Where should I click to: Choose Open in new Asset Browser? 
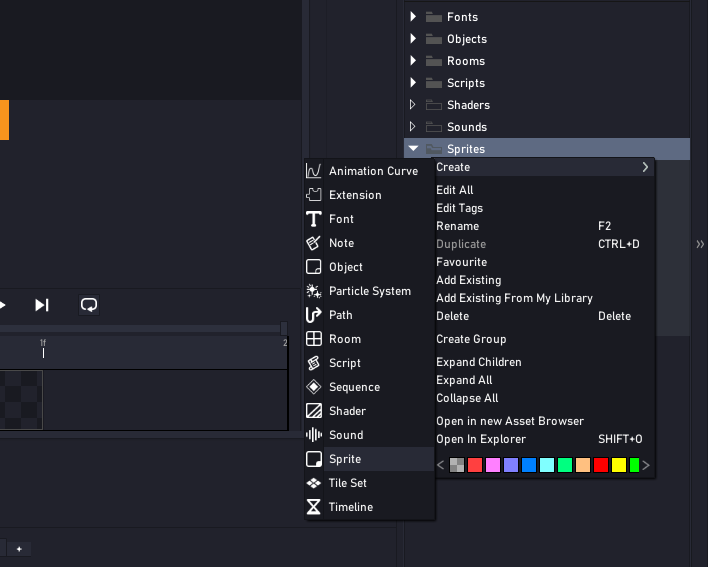click(x=510, y=421)
